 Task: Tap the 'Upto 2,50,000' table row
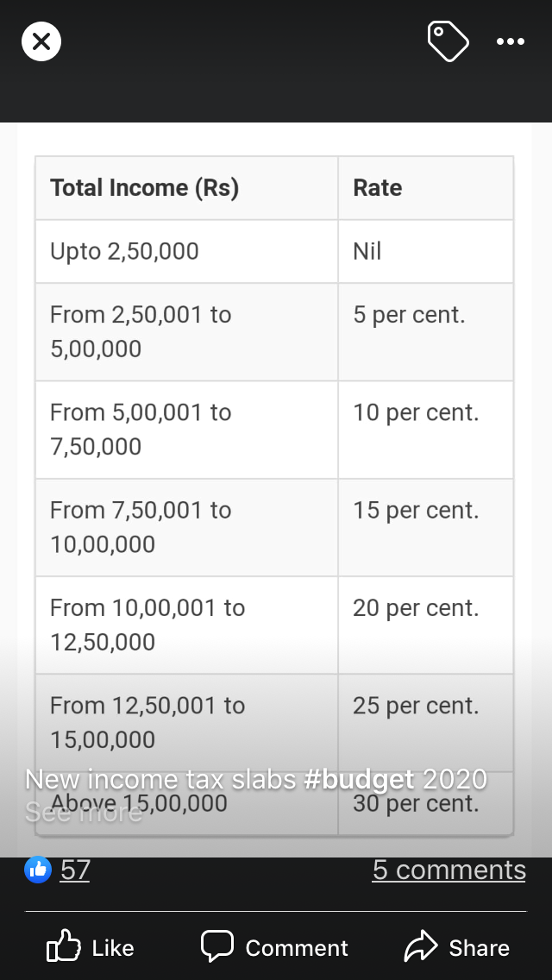[185, 250]
